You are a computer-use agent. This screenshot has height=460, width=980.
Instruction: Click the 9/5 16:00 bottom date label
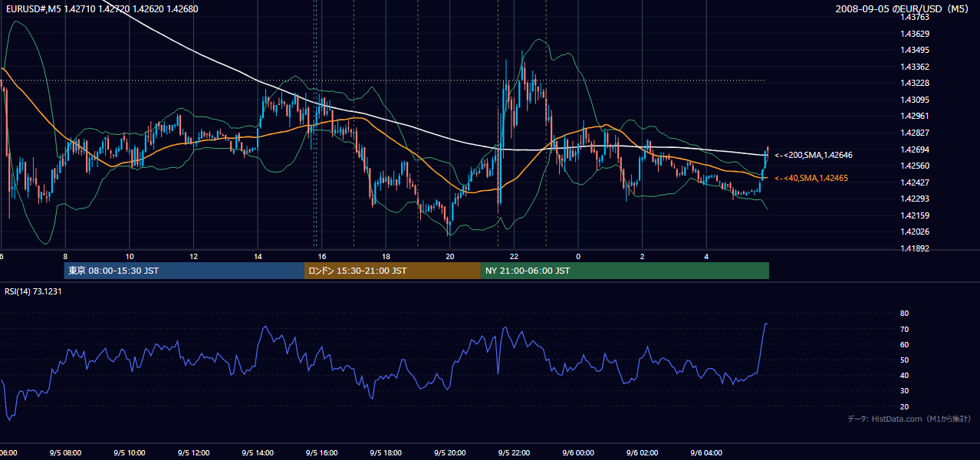point(322,453)
